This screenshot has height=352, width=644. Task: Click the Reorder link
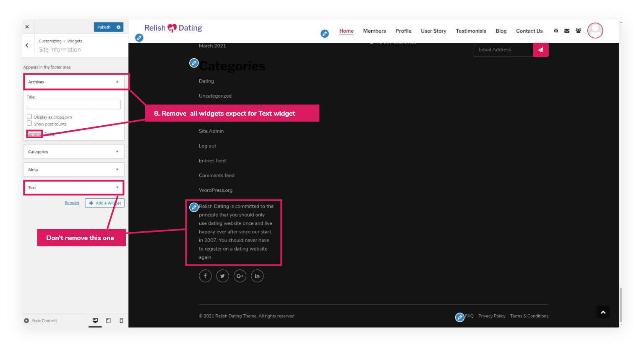(72, 203)
